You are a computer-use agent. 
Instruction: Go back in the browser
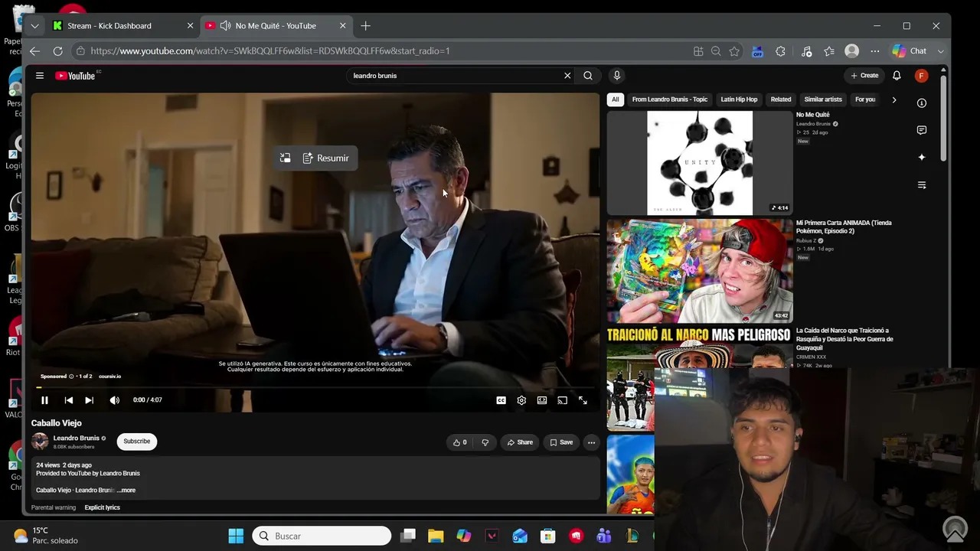(x=34, y=51)
